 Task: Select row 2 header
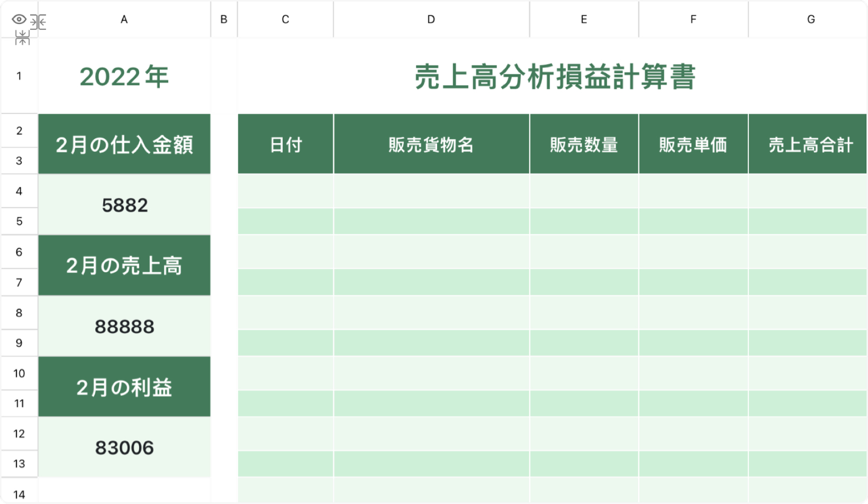point(19,131)
